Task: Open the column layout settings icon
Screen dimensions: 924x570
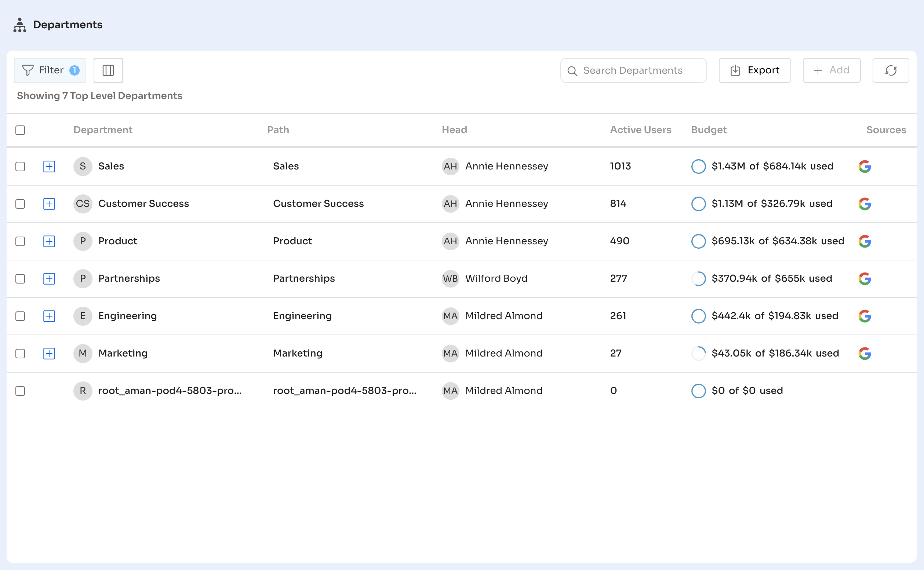Action: (108, 70)
